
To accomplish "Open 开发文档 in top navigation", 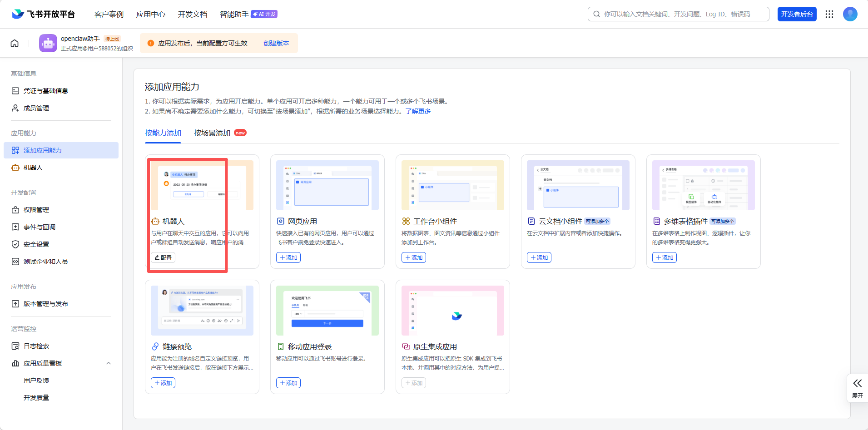I will click(193, 14).
